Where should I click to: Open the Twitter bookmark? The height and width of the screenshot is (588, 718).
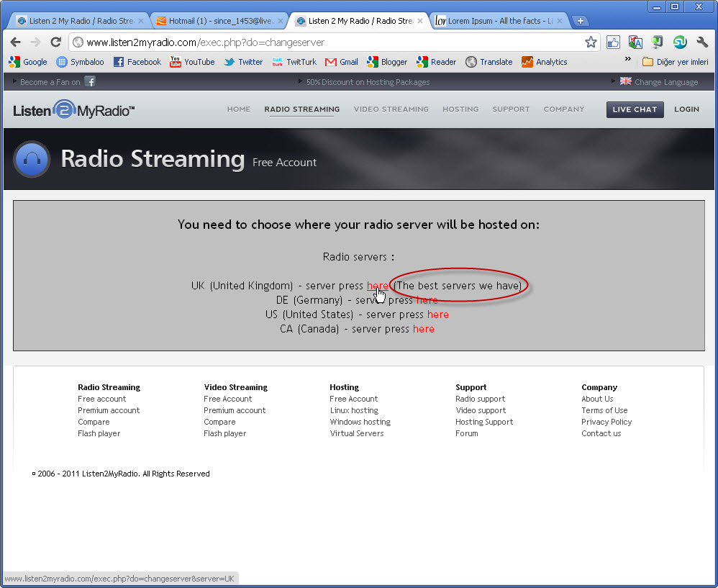[243, 62]
